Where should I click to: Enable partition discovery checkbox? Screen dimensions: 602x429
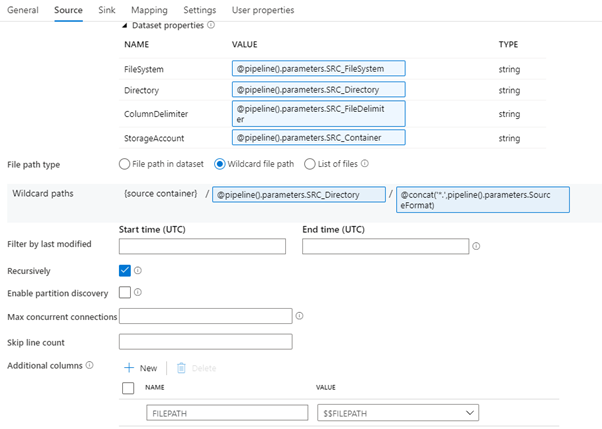tap(125, 292)
